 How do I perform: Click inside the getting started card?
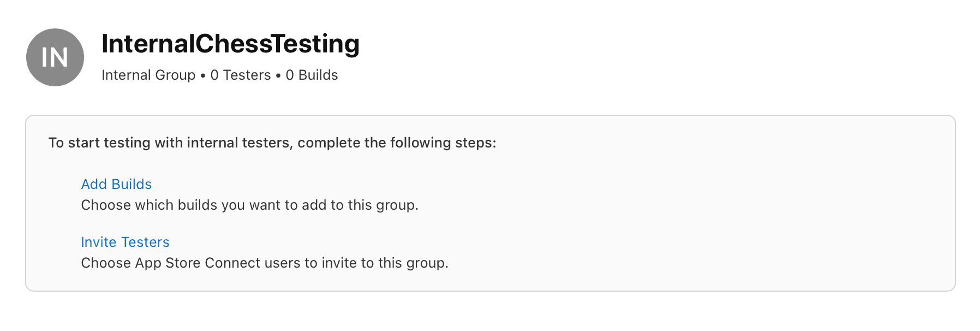click(491, 202)
